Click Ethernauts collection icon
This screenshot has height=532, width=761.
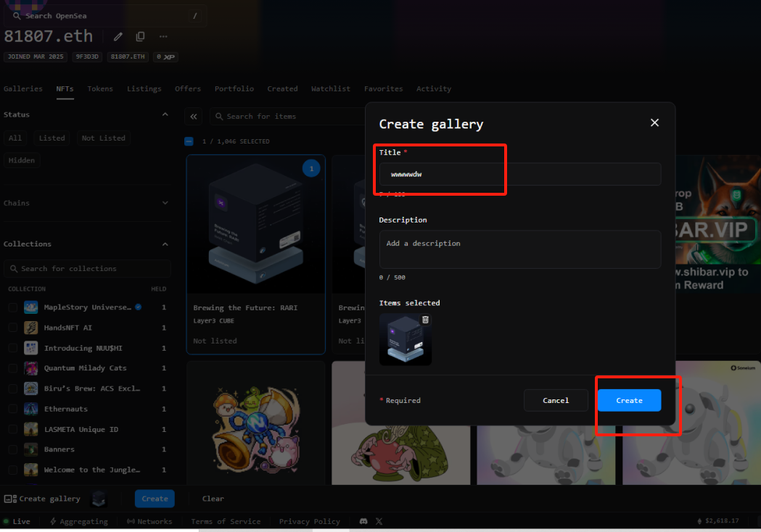tap(31, 409)
